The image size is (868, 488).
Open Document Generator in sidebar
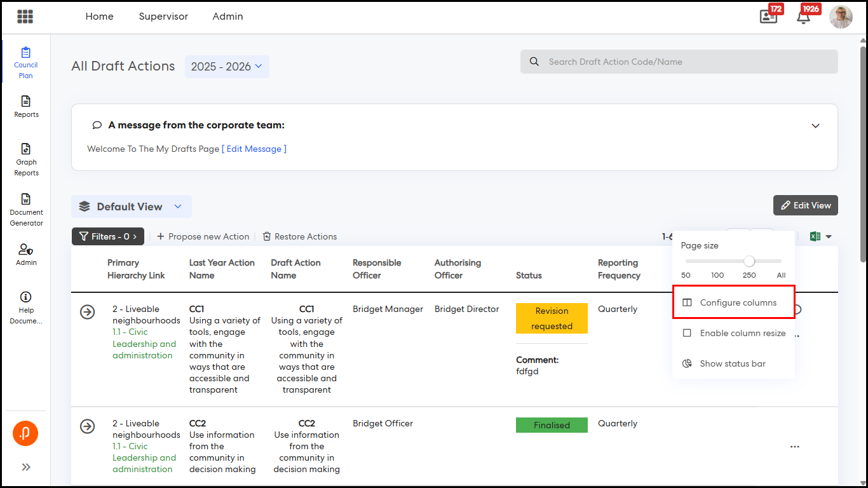click(x=26, y=209)
